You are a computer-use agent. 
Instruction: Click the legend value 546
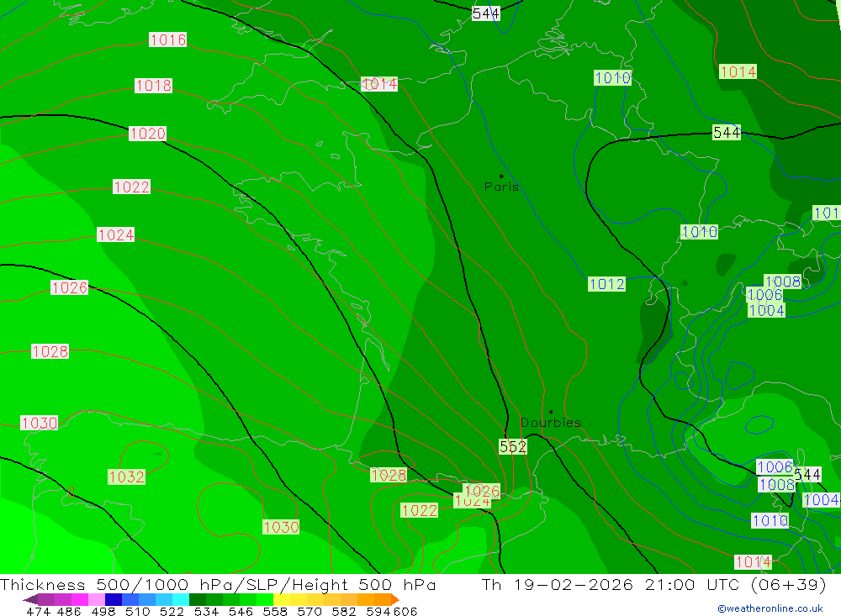(241, 611)
